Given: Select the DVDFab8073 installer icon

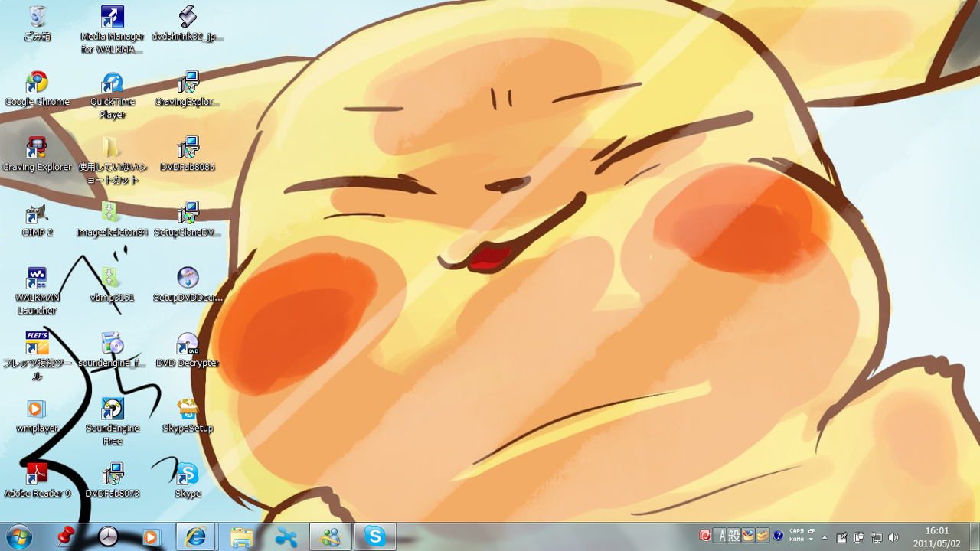Looking at the screenshot, I should coord(112,481).
